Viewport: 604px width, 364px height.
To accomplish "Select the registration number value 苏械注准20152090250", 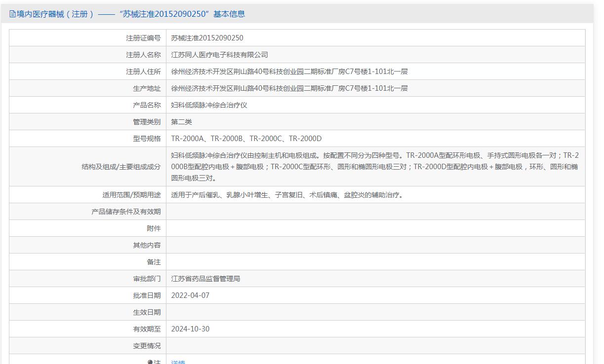I will coord(207,38).
